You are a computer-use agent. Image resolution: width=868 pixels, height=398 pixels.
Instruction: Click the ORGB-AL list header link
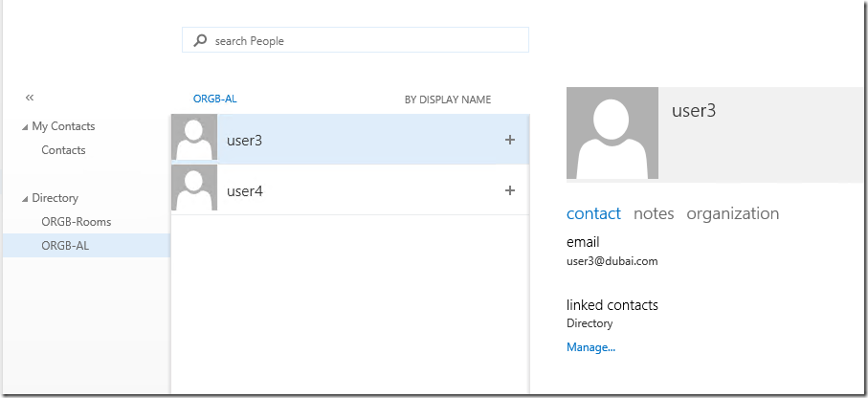click(x=214, y=99)
